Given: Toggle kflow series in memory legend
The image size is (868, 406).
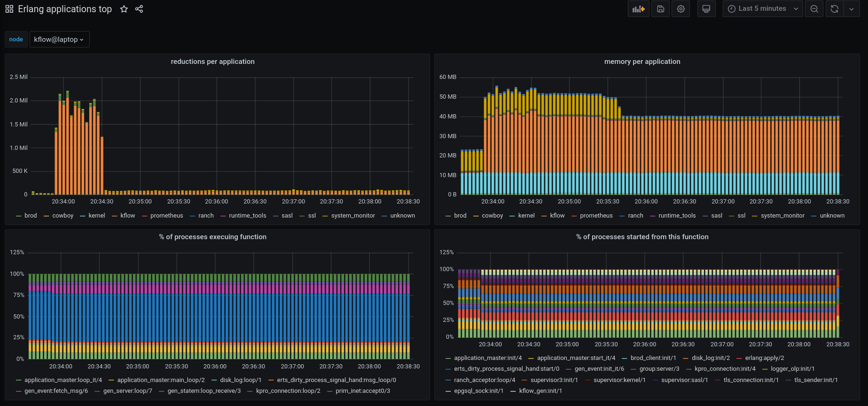Looking at the screenshot, I should [x=557, y=216].
